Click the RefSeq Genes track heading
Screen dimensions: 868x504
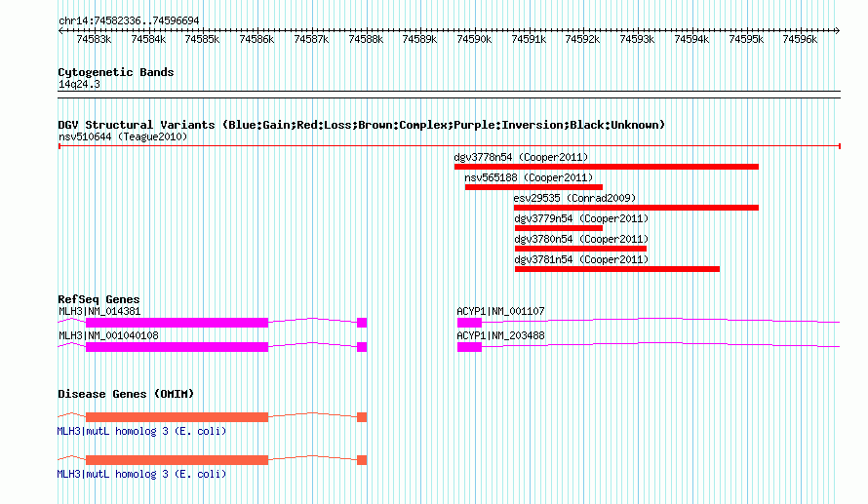[x=99, y=299]
